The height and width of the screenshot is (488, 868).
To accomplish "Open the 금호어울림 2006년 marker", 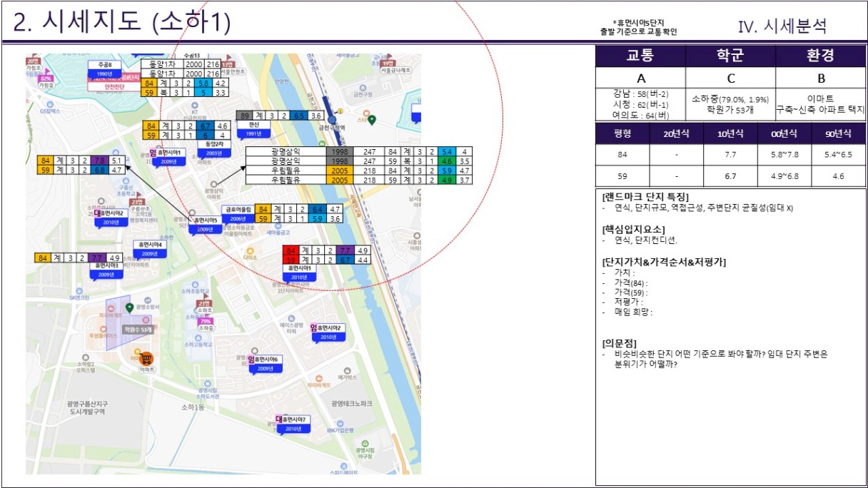I will tap(237, 215).
